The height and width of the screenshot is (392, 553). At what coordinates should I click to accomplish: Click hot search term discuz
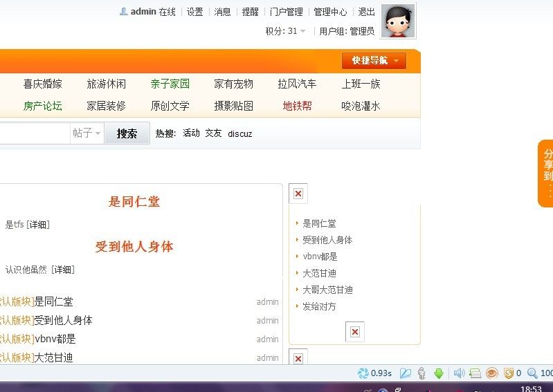point(240,134)
